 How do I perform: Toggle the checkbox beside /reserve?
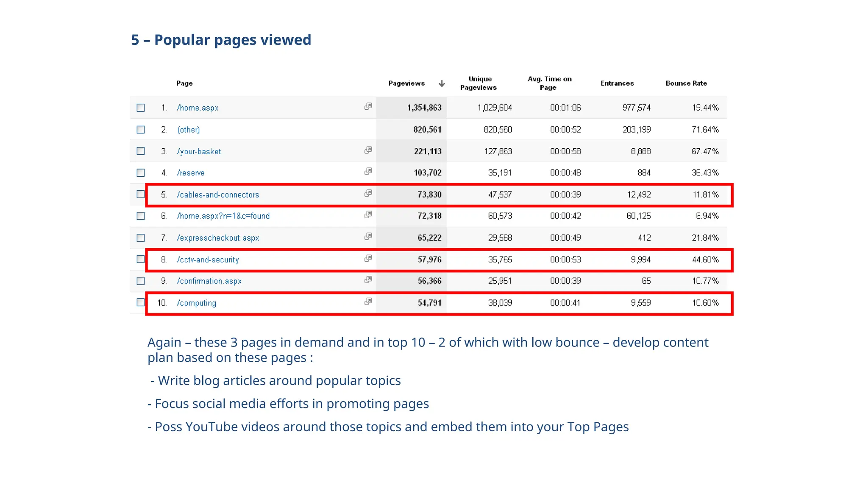coord(141,172)
